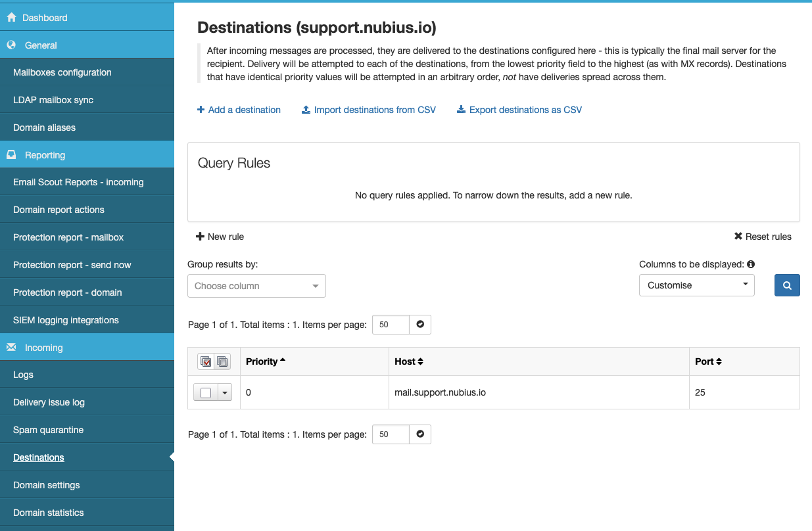The width and height of the screenshot is (812, 531).
Task: Open the Dashboard sidebar item
Action: tap(45, 18)
